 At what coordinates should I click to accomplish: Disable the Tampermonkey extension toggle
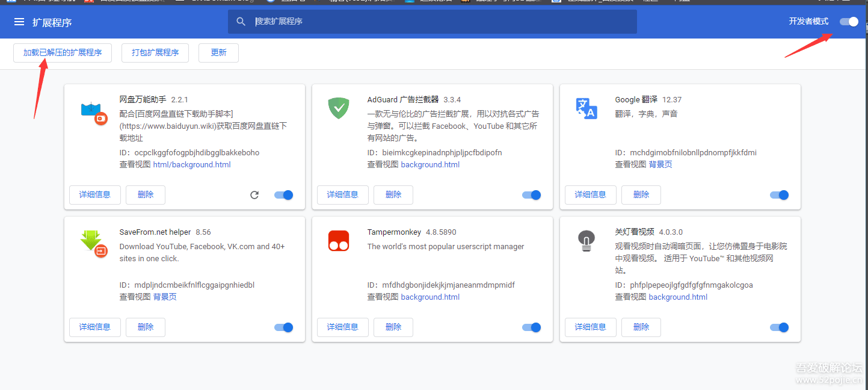click(531, 327)
